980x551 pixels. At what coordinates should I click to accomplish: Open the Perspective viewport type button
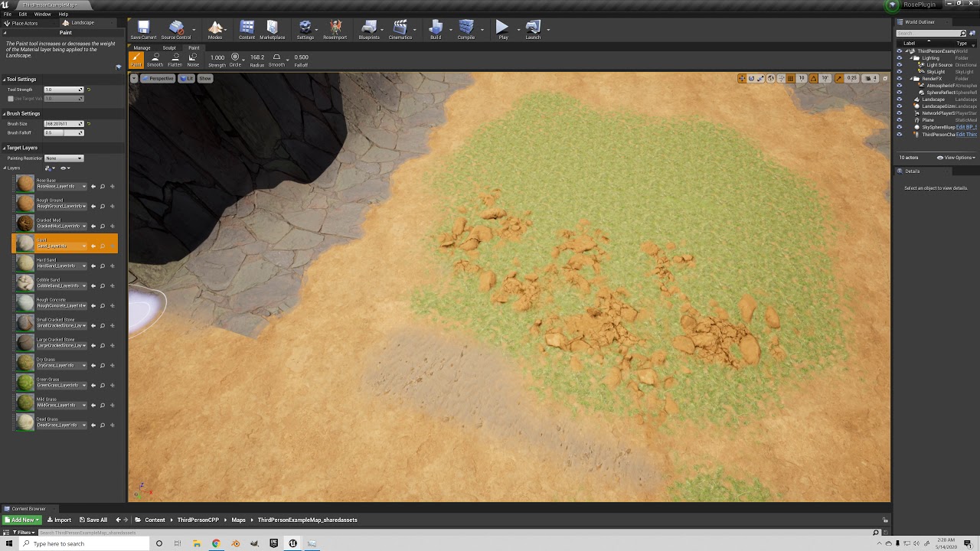(x=158, y=78)
